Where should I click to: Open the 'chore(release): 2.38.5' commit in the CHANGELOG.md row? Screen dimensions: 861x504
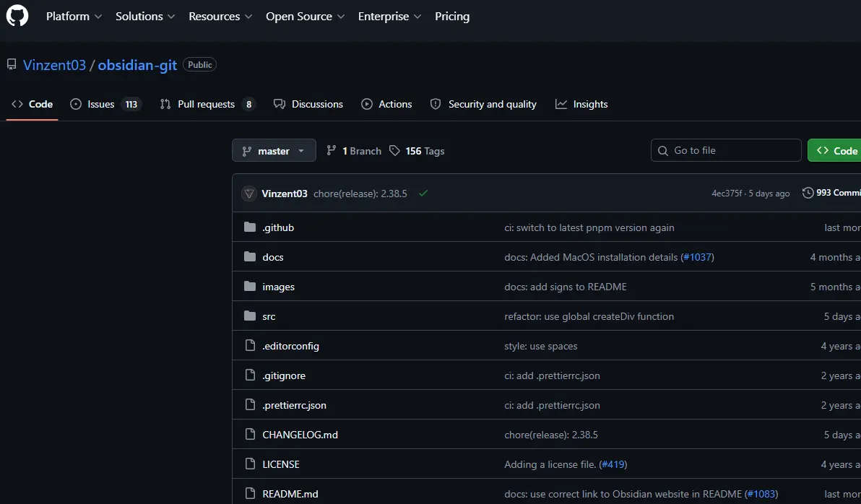click(x=550, y=435)
